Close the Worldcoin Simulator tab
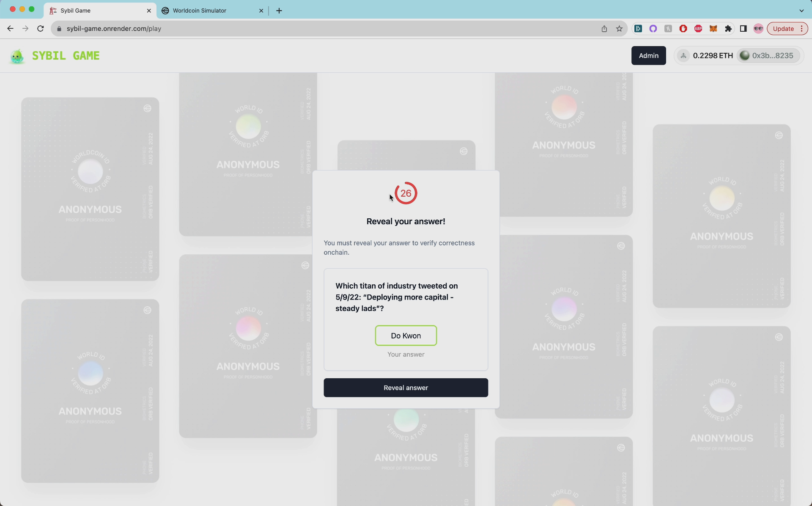 (261, 11)
